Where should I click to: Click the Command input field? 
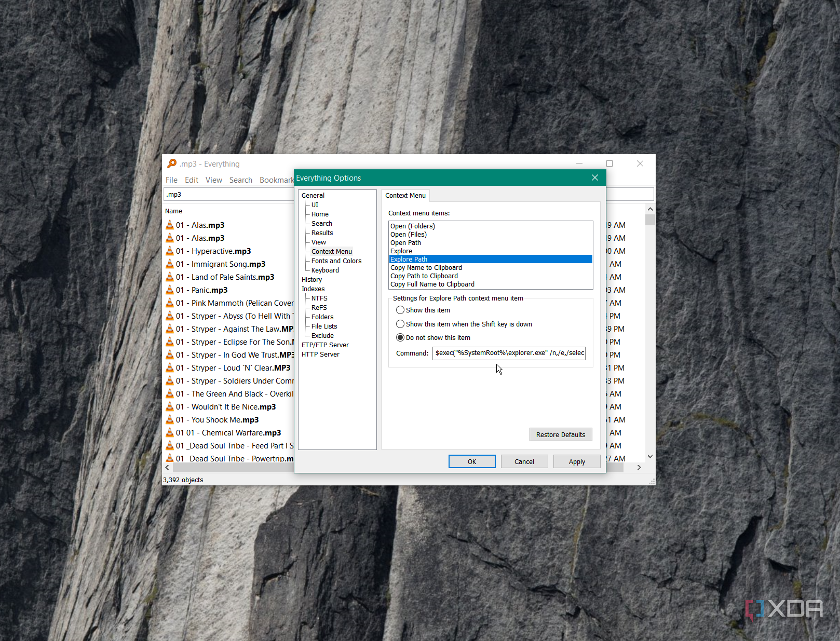(x=509, y=353)
